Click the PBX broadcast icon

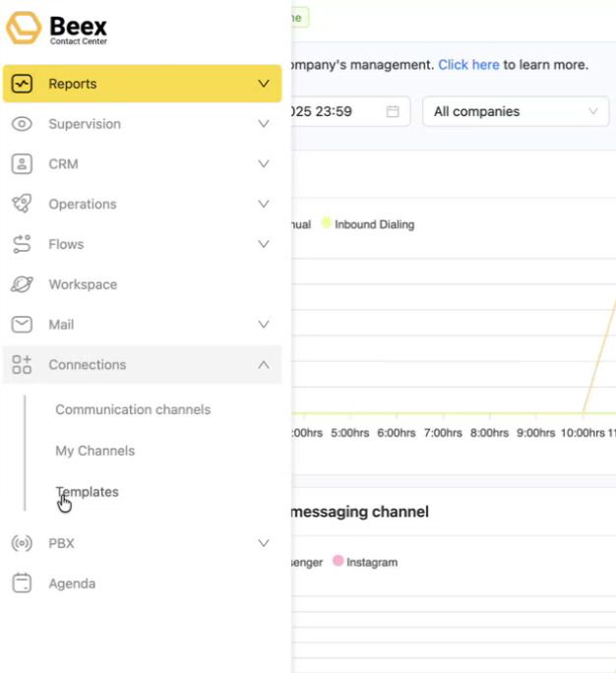(x=22, y=543)
